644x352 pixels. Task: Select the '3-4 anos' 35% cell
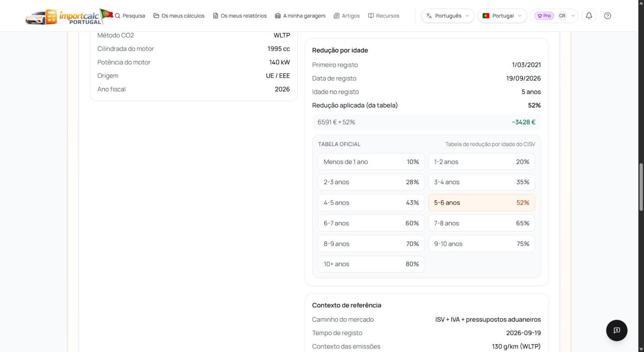[x=481, y=182]
